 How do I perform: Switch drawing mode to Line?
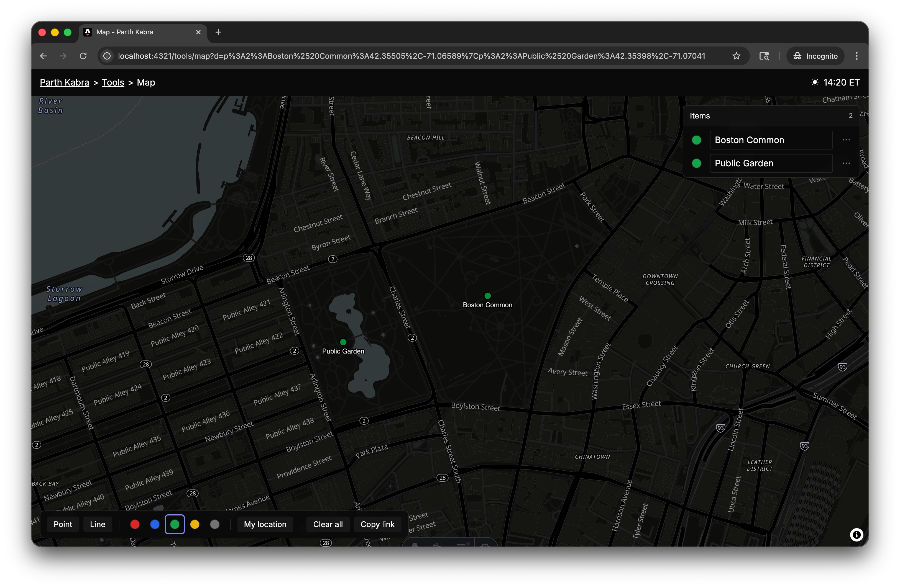tap(97, 524)
